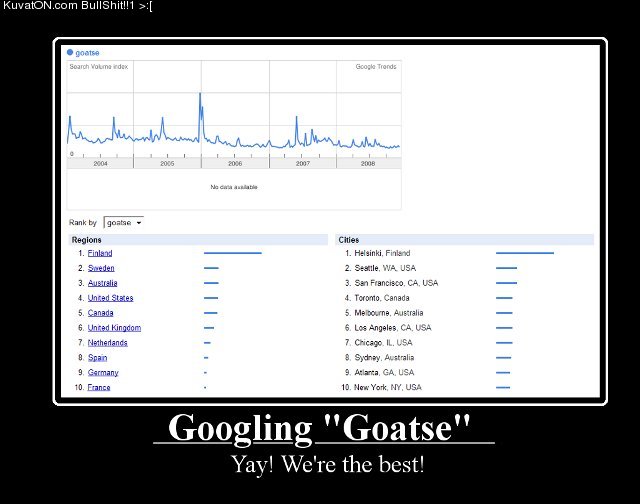Open the Netherlands region link
The image size is (640, 504).
tap(107, 343)
